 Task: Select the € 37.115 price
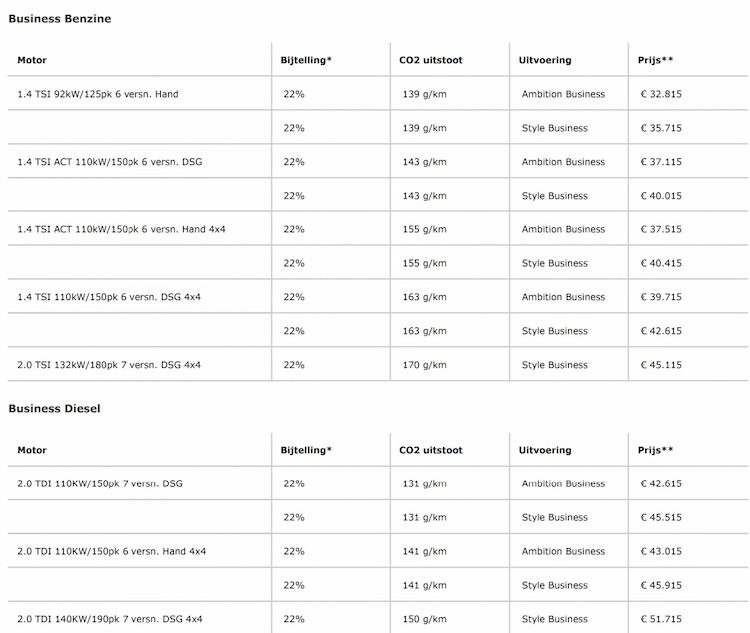click(x=661, y=162)
